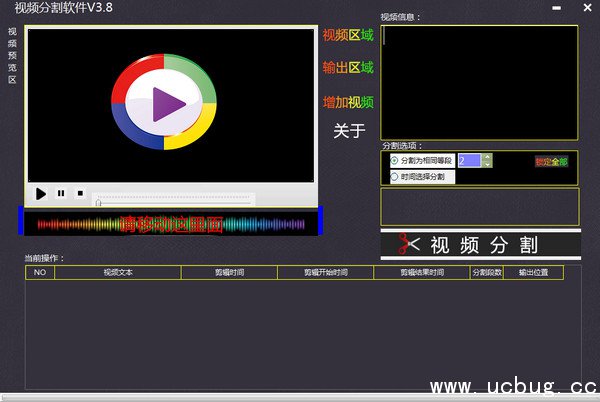Minimize the 视频分割软件 window
This screenshot has width=600, height=402.
tap(557, 8)
